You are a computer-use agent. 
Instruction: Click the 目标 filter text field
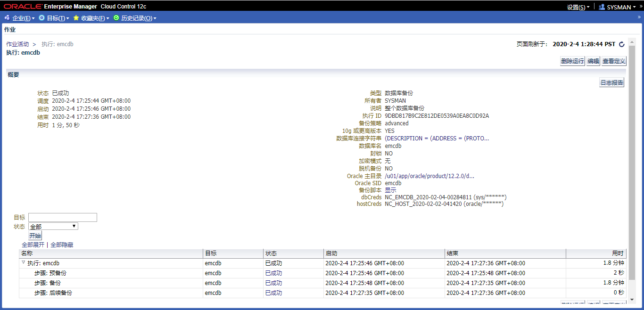coord(62,217)
